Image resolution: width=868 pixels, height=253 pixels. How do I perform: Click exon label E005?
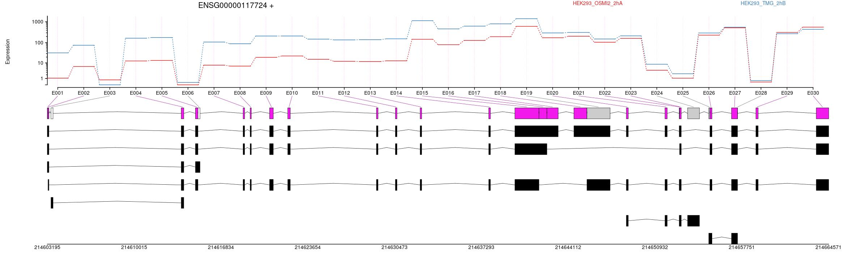point(162,93)
